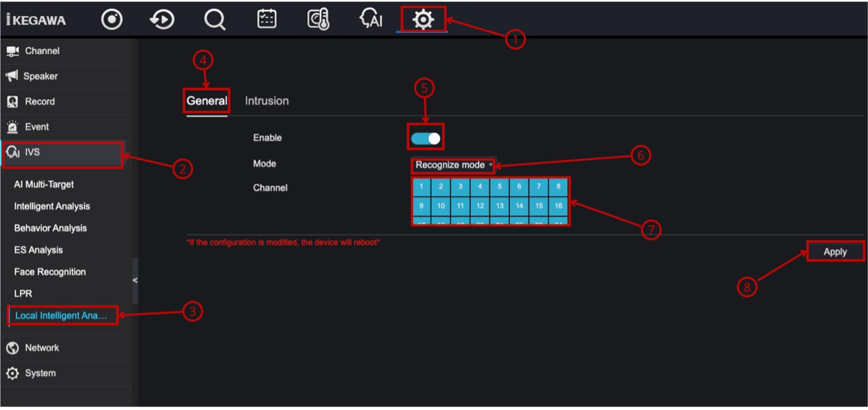Viewport: 868px width, 410px height.
Task: Open the playback icon in top bar
Action: (x=162, y=20)
